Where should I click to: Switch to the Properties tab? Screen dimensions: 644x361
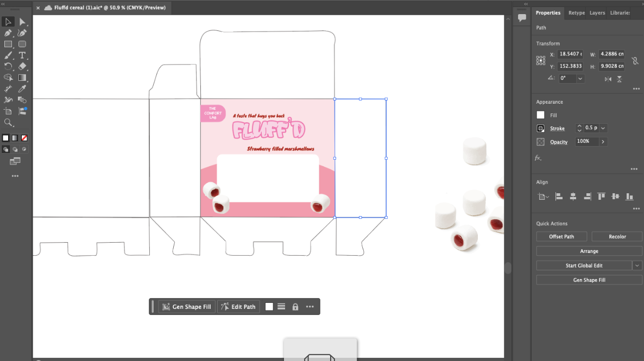[x=548, y=12]
